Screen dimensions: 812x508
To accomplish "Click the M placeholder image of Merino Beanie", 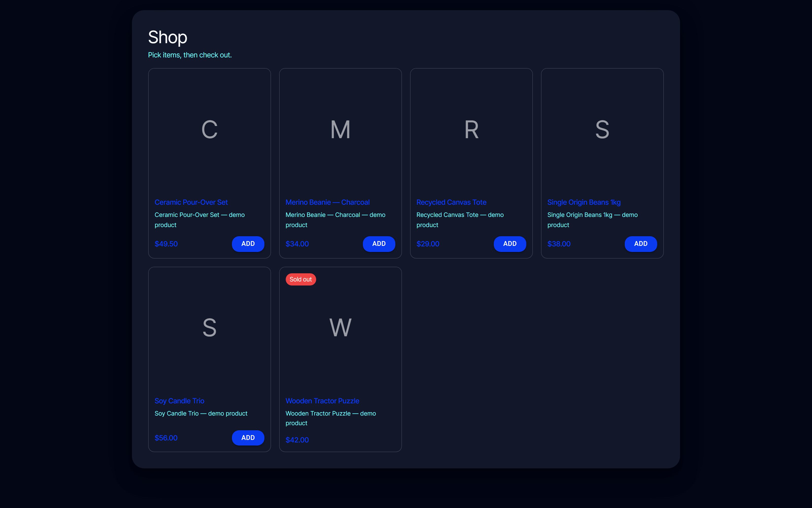I will coord(340,130).
